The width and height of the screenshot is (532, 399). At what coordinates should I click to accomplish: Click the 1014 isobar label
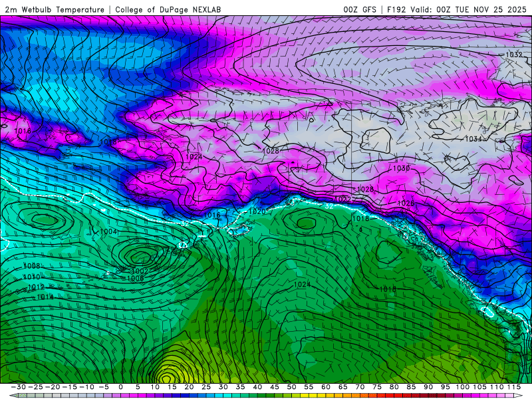click(x=45, y=297)
